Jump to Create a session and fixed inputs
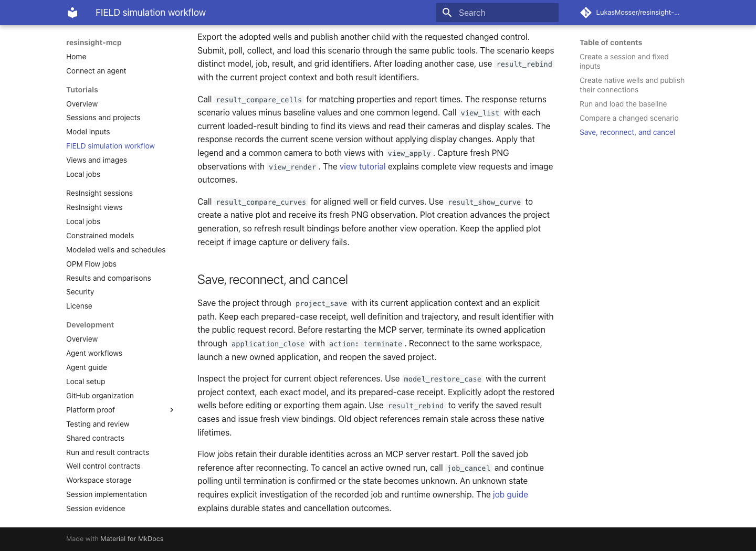This screenshot has width=756, height=551. coord(624,61)
